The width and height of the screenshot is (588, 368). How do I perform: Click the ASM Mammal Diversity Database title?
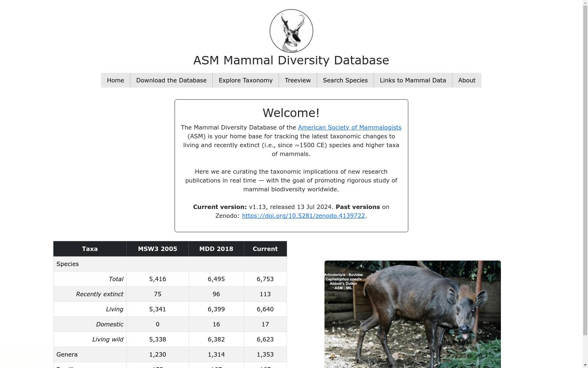coord(291,60)
